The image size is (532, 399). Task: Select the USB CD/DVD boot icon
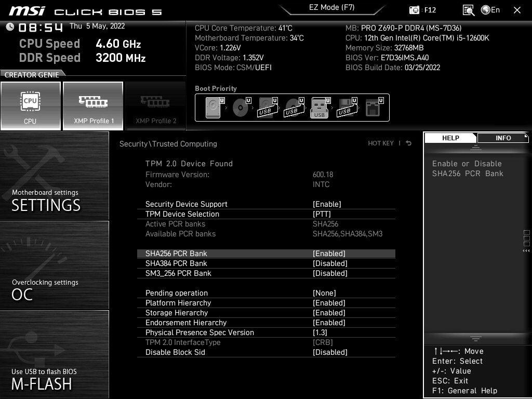[x=295, y=108]
